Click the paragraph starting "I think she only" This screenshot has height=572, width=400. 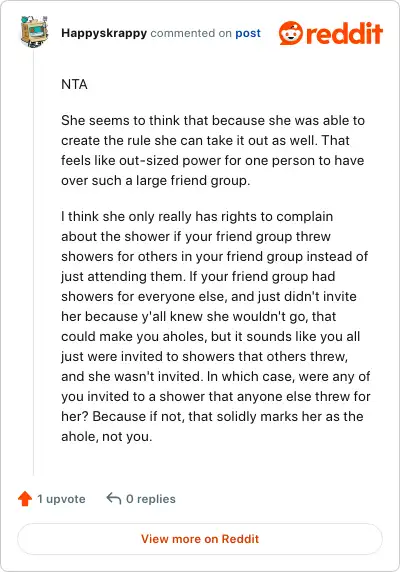tap(216, 326)
